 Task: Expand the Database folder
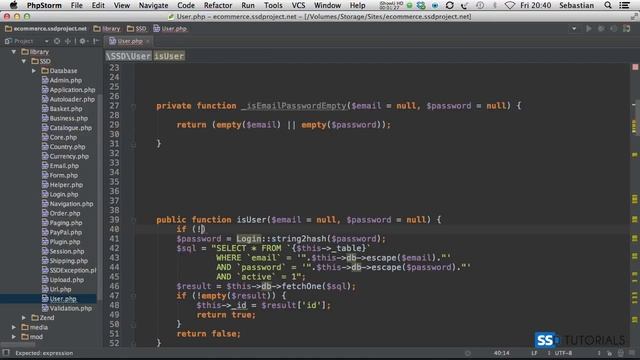(x=34, y=71)
